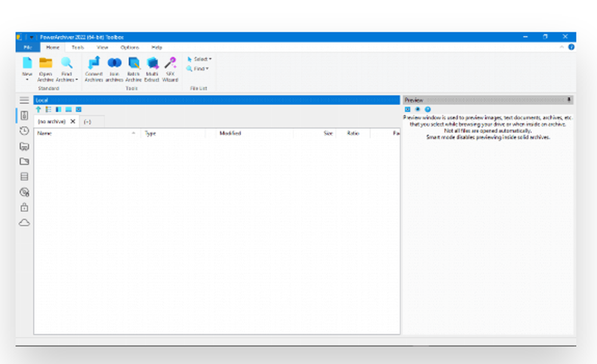Click the folder icon in left sidebar

click(24, 162)
